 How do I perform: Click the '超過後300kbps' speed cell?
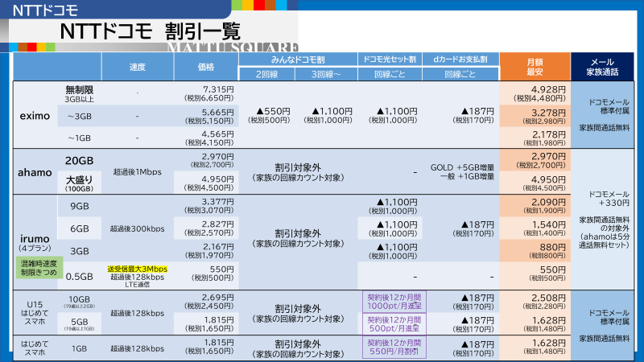[137, 228]
